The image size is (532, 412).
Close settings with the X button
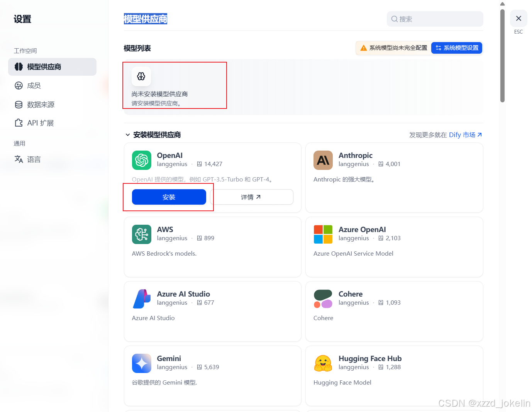(518, 19)
